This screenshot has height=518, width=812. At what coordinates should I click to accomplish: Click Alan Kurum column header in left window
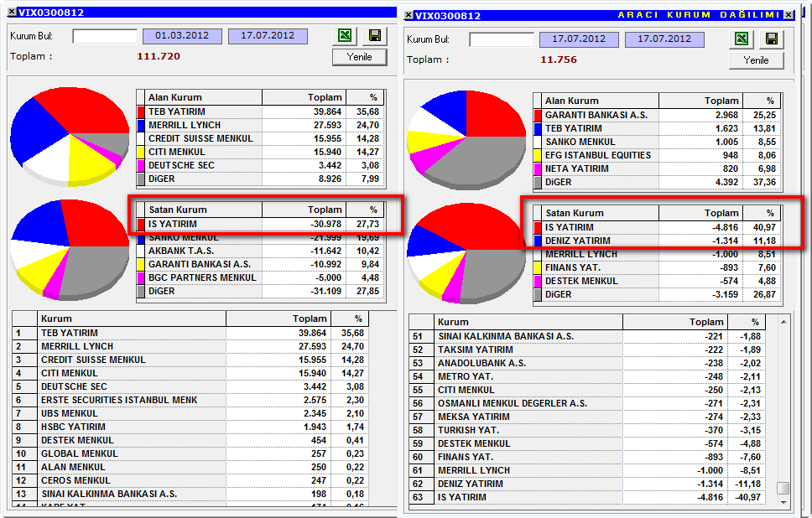point(203,97)
